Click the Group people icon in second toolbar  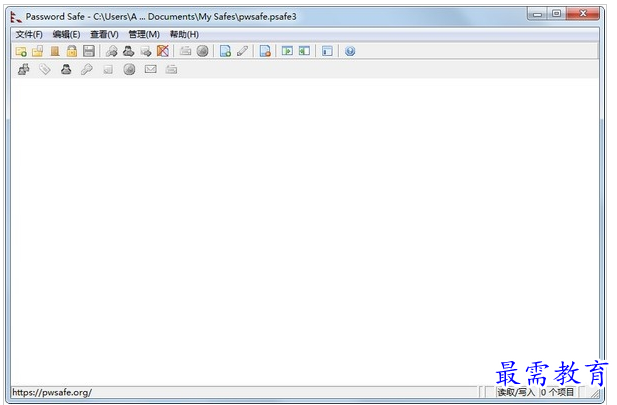coord(24,70)
